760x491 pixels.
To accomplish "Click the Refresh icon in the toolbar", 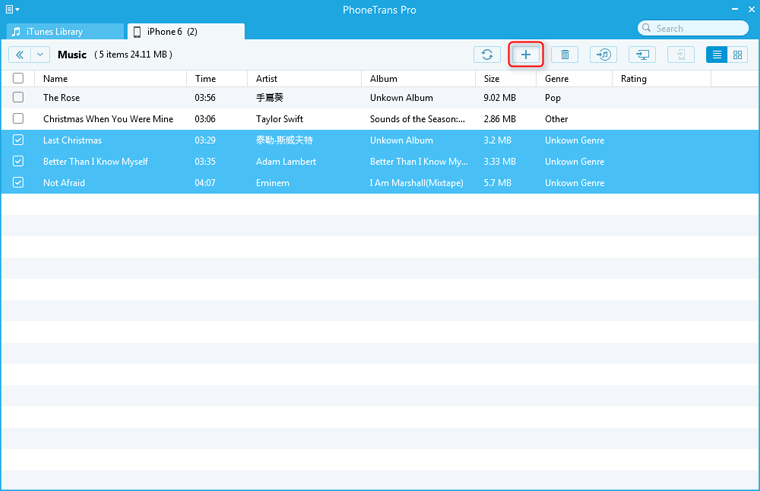I will click(x=487, y=55).
